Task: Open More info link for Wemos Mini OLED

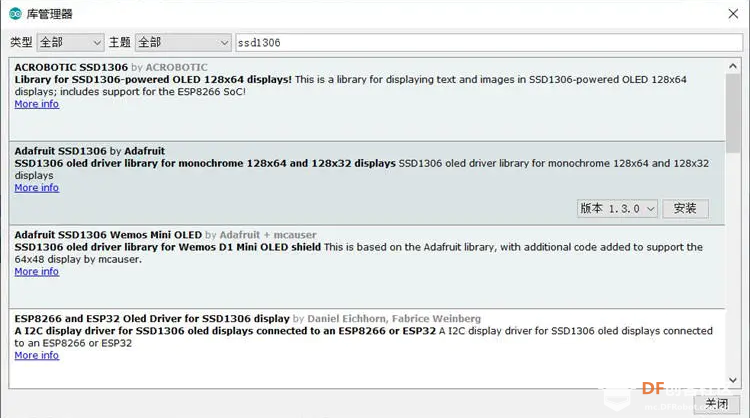Action: tap(37, 271)
